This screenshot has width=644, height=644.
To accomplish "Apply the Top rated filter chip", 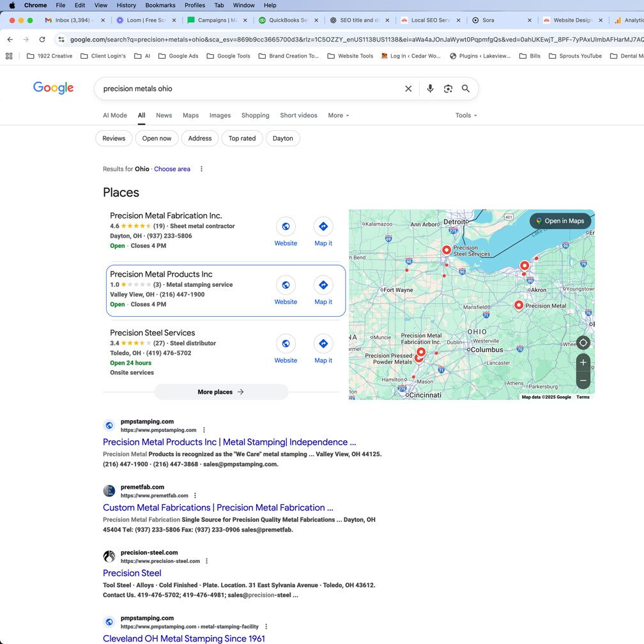I will [x=242, y=139].
